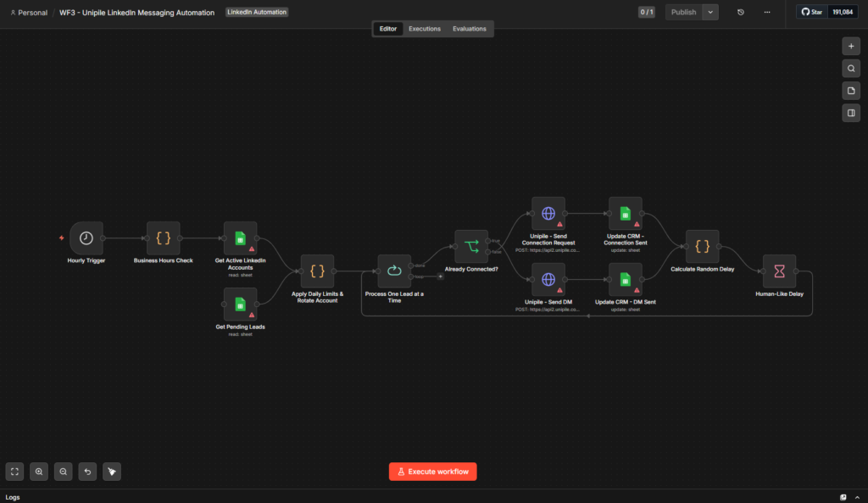
Task: Click the Publish button
Action: (x=684, y=12)
